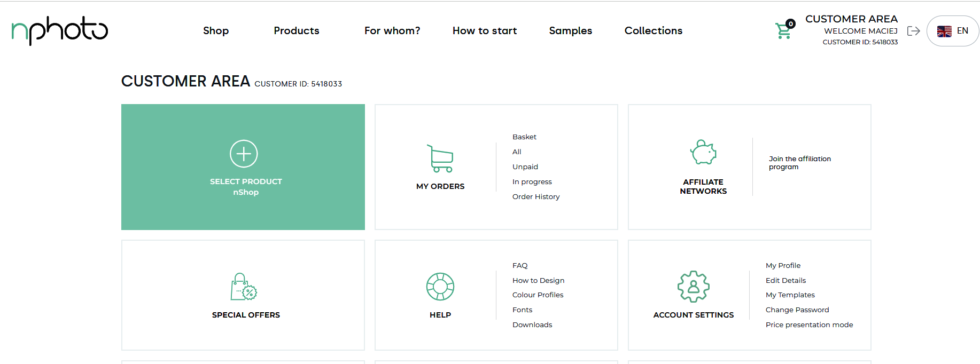Open the Shop menu
The width and height of the screenshot is (980, 364).
(x=216, y=31)
